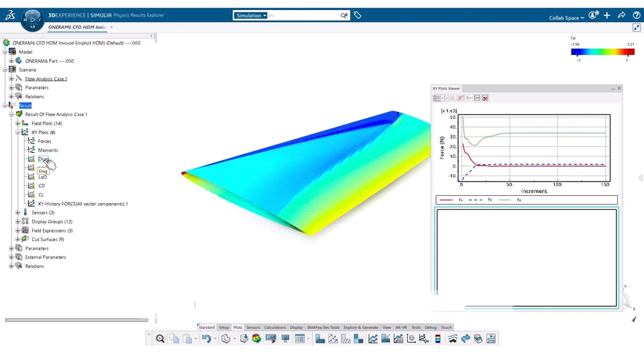The image size is (644, 362).
Task: Open the Simulation search scope dropdown
Action: click(x=250, y=15)
